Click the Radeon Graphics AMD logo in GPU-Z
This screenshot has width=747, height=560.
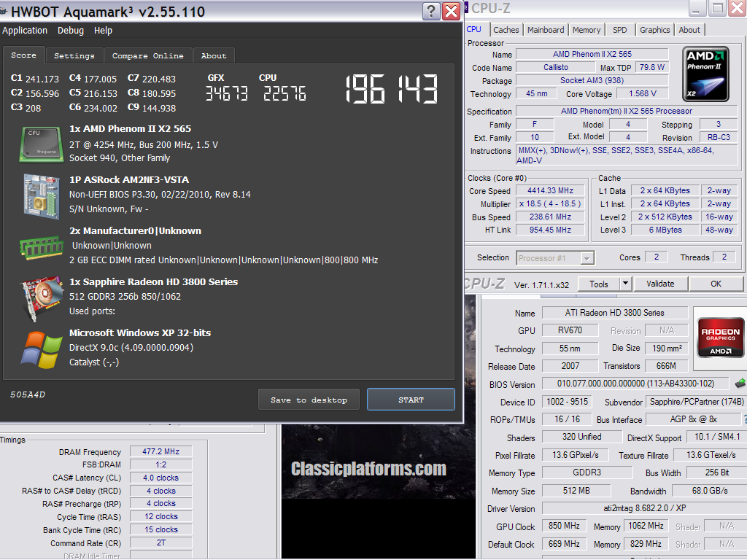(x=720, y=338)
